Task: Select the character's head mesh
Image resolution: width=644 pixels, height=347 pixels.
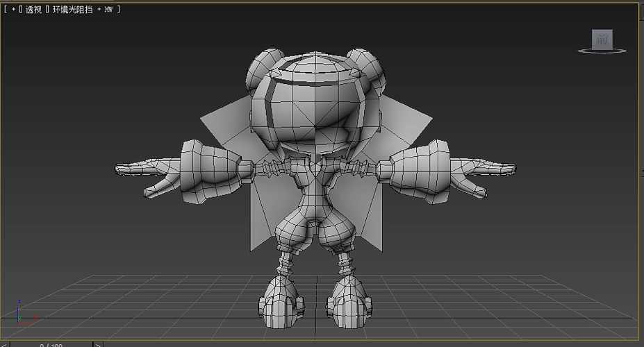Action: (315, 103)
